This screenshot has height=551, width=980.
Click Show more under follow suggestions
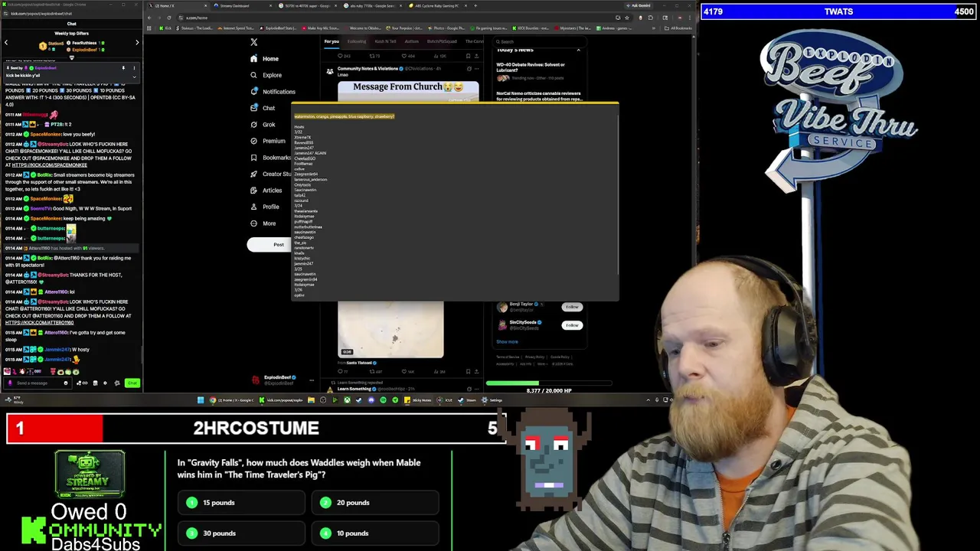click(507, 342)
